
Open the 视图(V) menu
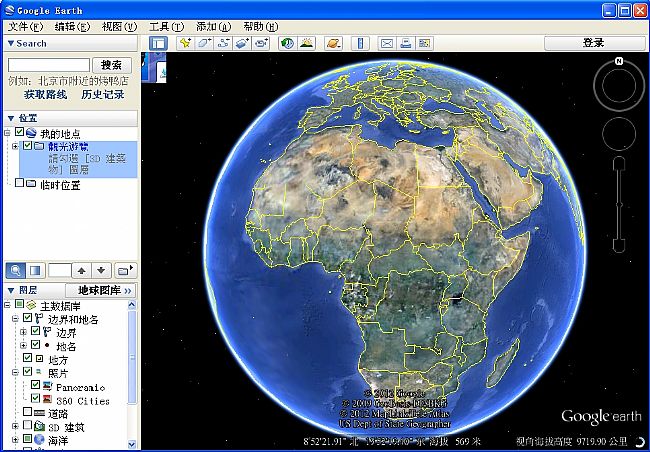click(119, 26)
